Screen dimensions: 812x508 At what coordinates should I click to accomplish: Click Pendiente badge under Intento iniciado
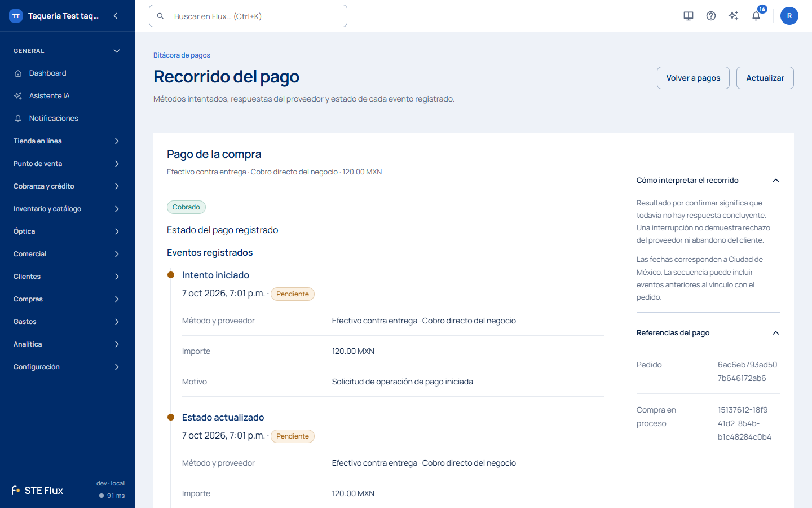point(293,294)
